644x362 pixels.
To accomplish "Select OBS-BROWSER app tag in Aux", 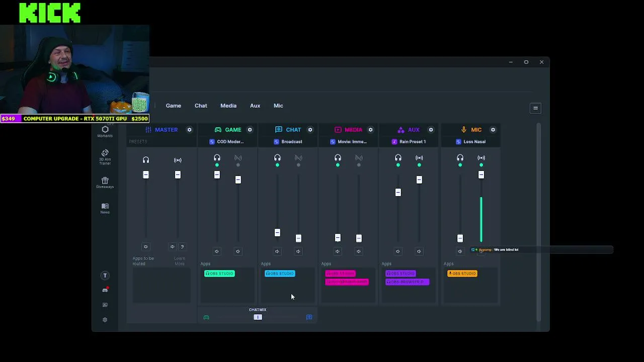I will [x=407, y=282].
